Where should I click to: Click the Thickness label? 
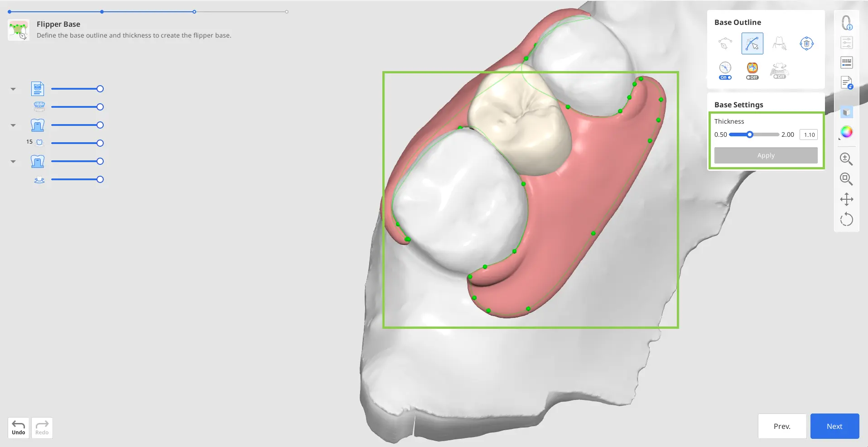click(x=729, y=121)
